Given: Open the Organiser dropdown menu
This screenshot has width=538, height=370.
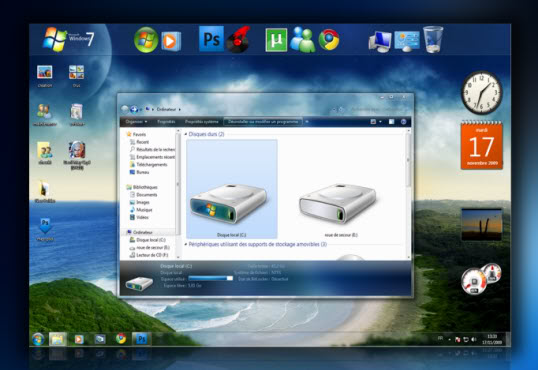Looking at the screenshot, I should 136,122.
